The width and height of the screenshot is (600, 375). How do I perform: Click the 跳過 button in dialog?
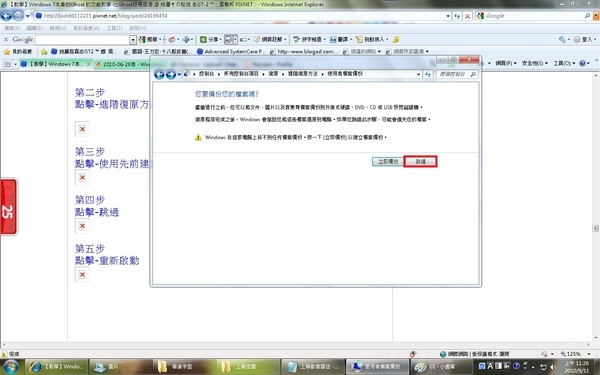click(421, 161)
